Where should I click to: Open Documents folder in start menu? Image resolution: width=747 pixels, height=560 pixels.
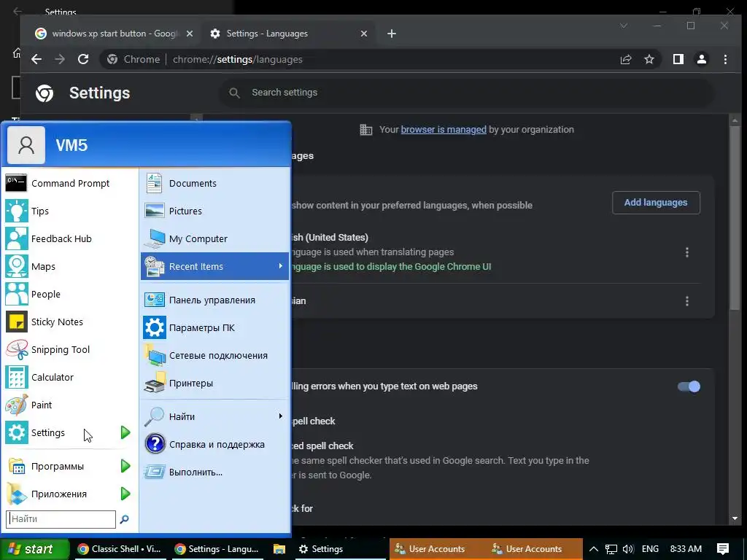(x=215, y=183)
